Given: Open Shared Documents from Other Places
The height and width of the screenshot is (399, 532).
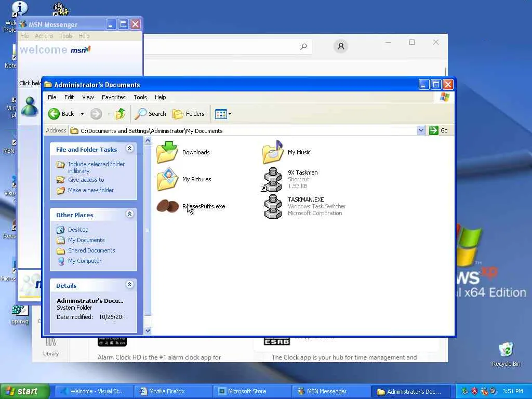Looking at the screenshot, I should pos(91,250).
